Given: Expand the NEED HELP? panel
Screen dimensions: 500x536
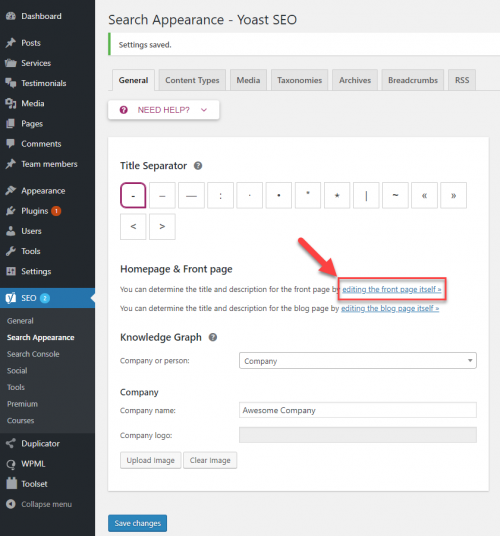Looking at the screenshot, I should pos(164,110).
